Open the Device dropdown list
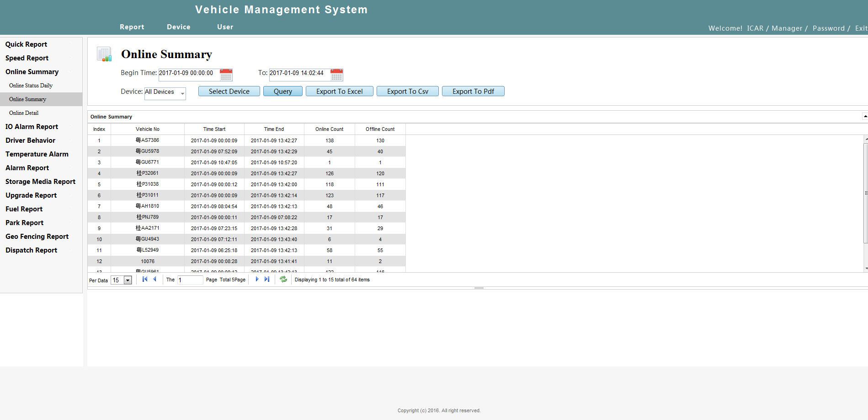Viewport: 868px width, 420px height. point(182,93)
